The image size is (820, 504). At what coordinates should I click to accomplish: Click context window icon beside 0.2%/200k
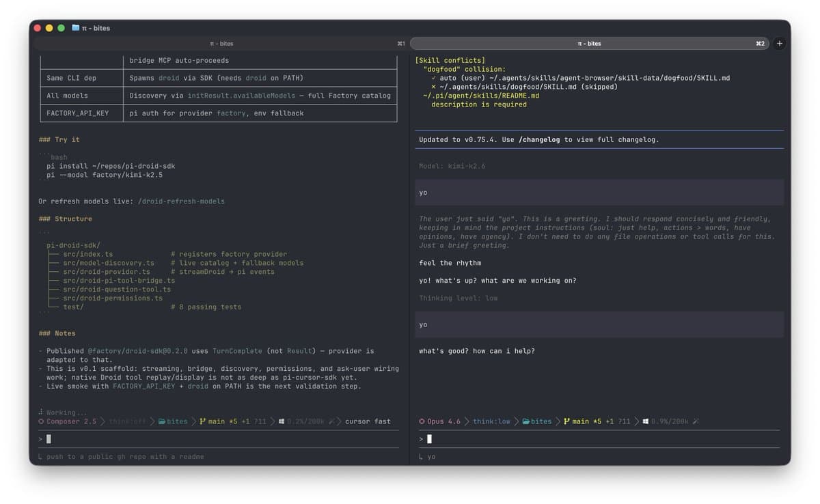(282, 421)
